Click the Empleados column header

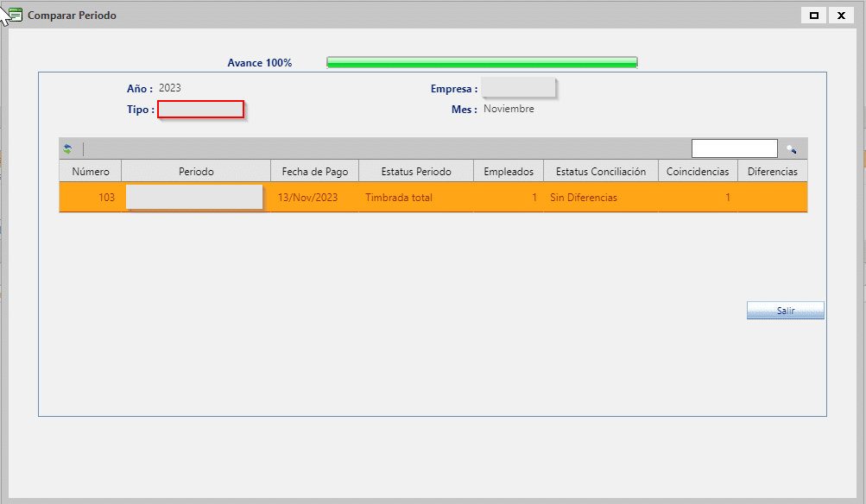(509, 172)
